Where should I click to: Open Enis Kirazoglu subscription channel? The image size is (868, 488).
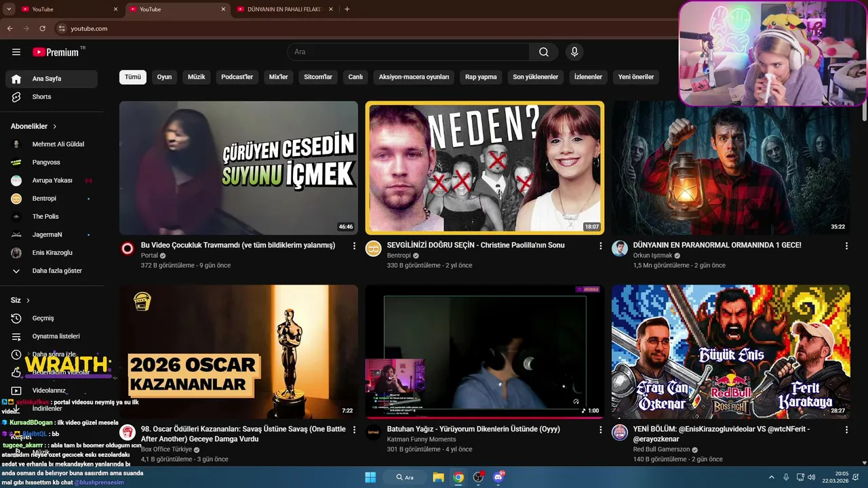point(52,253)
